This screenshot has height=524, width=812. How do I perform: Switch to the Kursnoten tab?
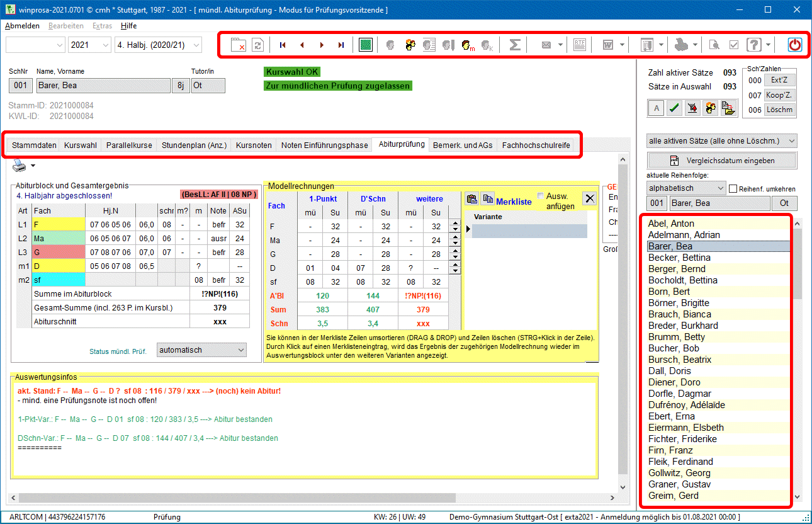pos(254,145)
